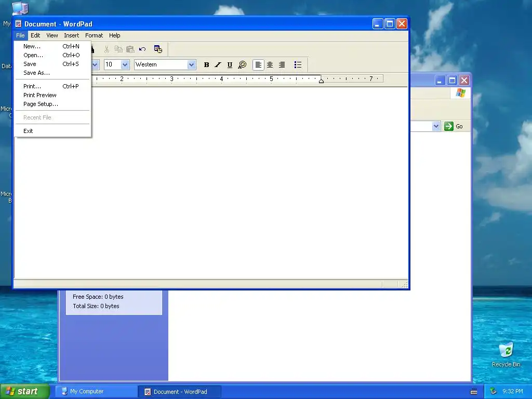Click the keyboard icon in the taskbar
The width and height of the screenshot is (532, 399).
click(474, 392)
